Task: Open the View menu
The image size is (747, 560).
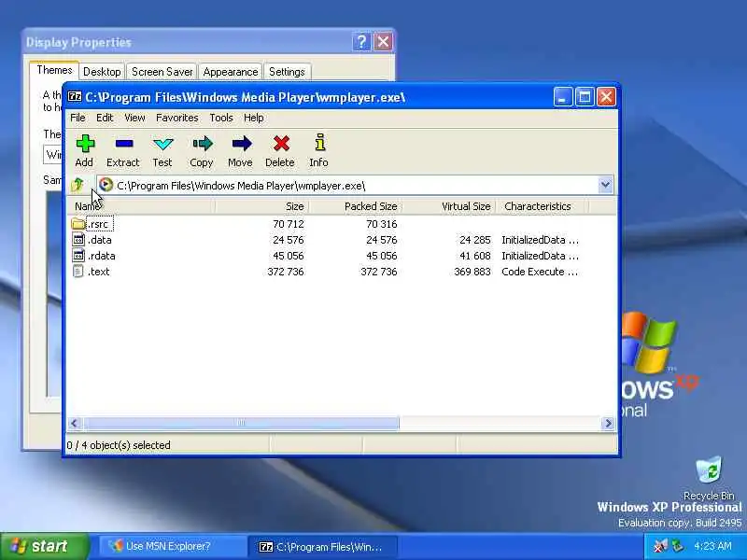Action: [x=134, y=118]
